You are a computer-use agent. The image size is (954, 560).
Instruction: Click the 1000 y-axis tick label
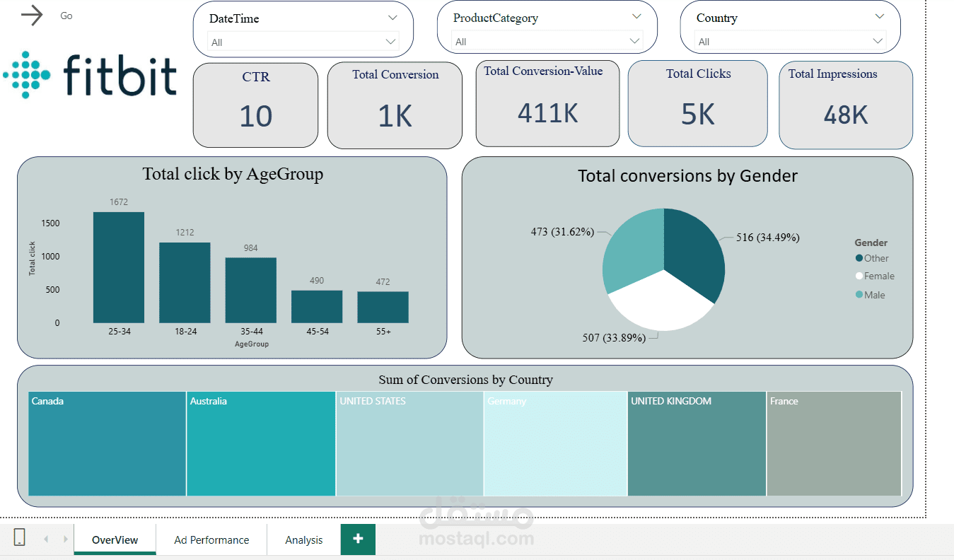[x=50, y=257]
